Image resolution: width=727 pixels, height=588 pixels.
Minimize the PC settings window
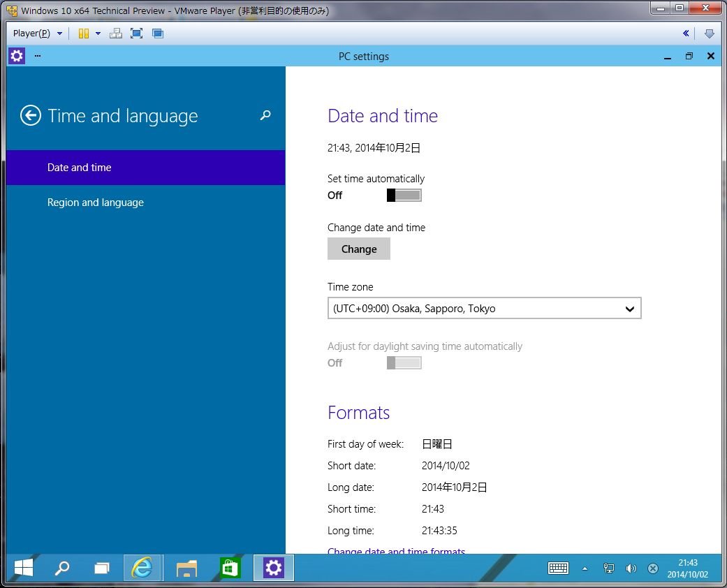point(668,57)
